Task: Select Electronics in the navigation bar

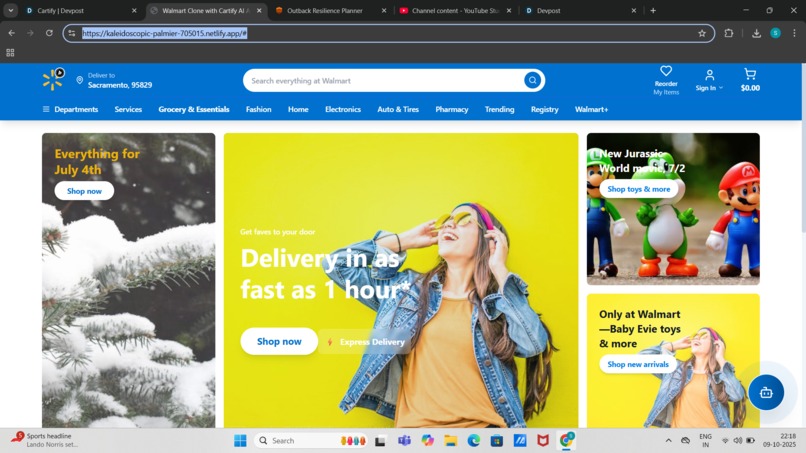Action: 343,109
